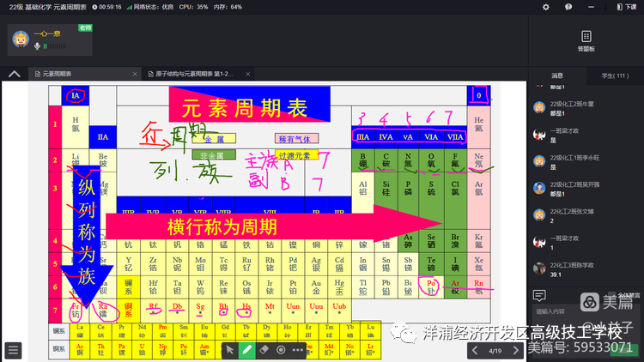Select the eraser tool
This screenshot has width=644, height=362.
(x=264, y=350)
